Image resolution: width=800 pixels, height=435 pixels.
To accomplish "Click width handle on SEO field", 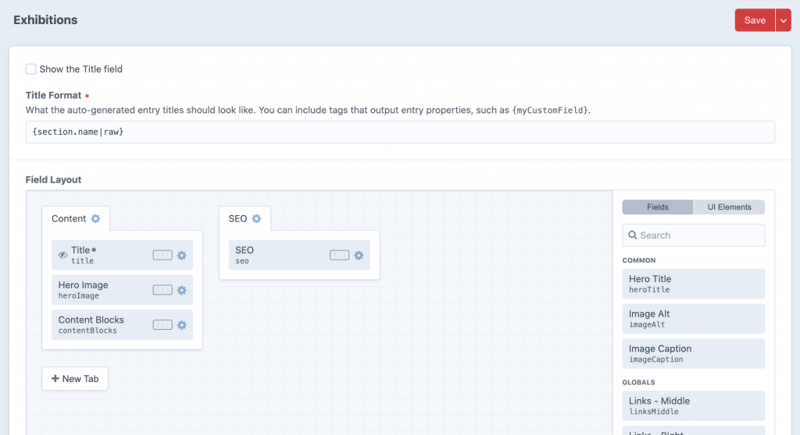I will [339, 255].
